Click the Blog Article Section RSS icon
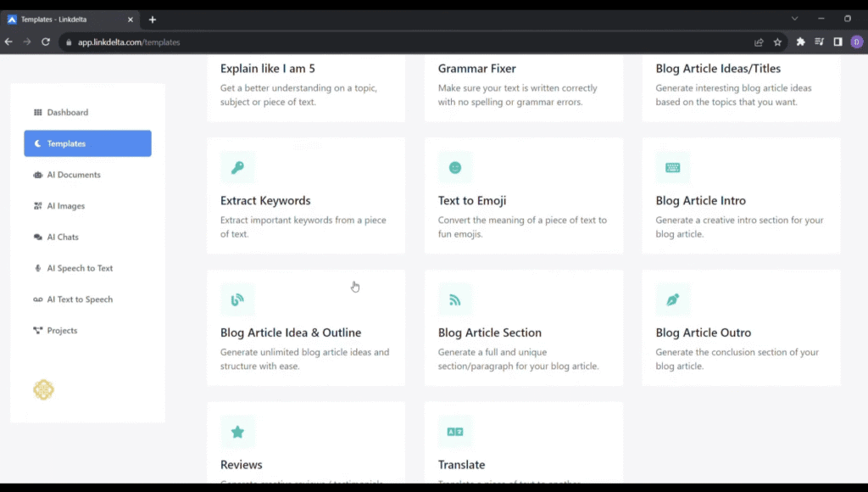 (455, 299)
